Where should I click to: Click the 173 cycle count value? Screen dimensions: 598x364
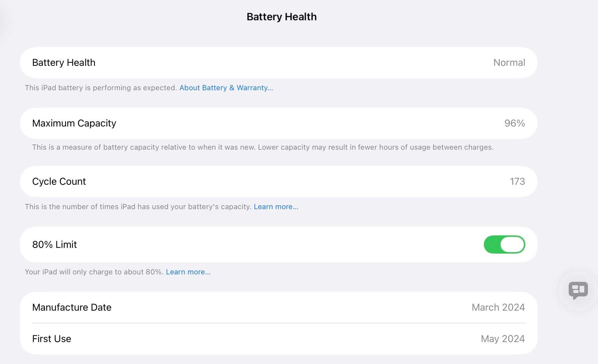click(x=517, y=181)
